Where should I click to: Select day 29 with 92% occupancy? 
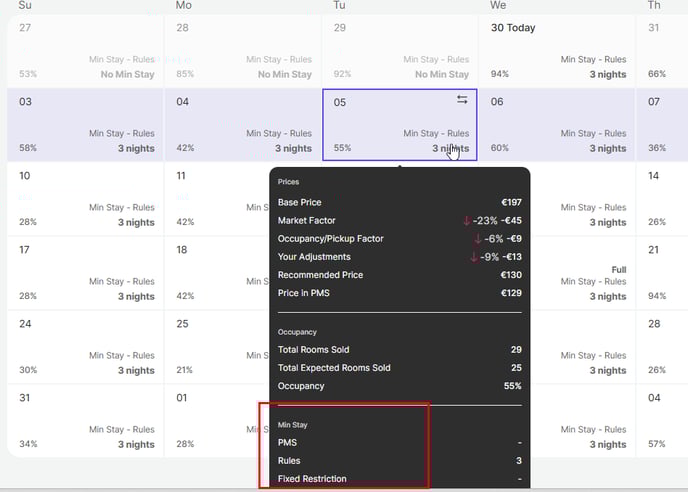point(400,50)
